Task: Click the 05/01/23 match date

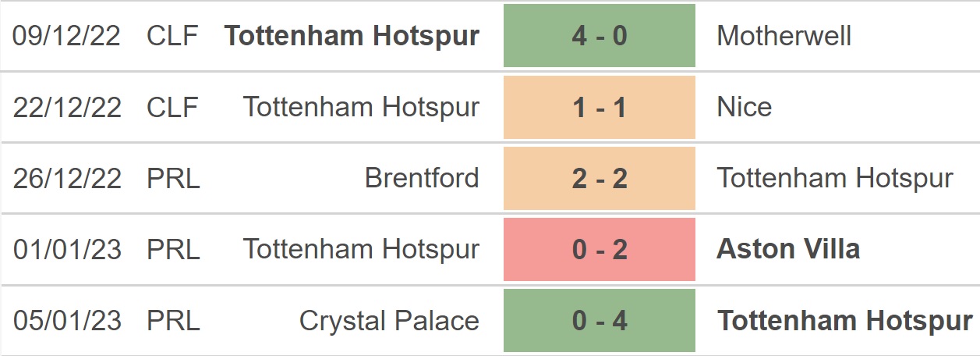Action: coord(67,321)
